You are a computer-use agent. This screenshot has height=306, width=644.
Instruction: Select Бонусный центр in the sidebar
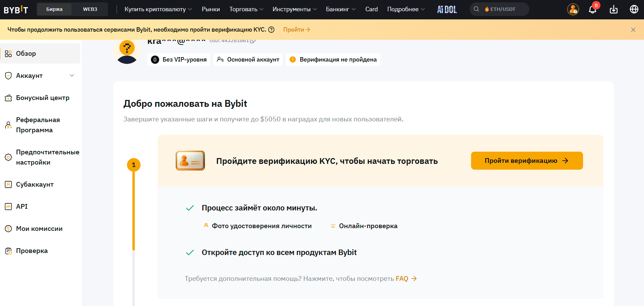point(43,98)
